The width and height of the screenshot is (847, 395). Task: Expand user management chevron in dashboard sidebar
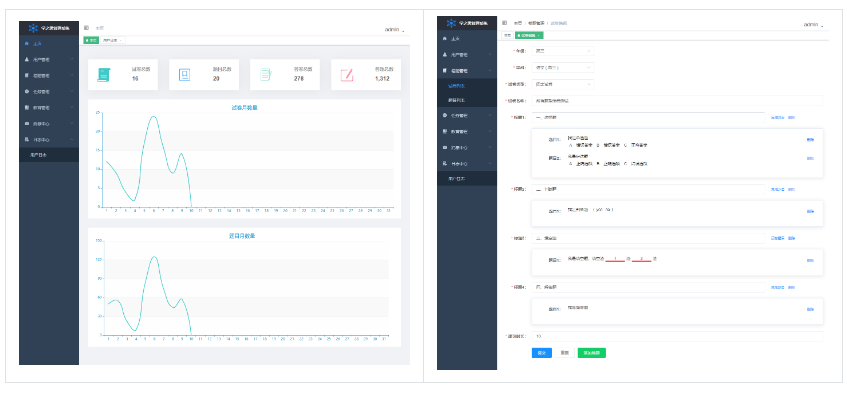pos(71,59)
